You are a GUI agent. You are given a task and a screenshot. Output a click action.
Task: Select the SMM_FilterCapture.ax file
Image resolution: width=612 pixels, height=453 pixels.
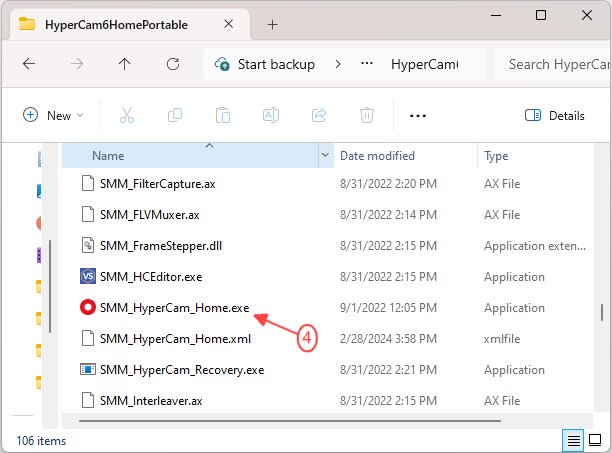click(157, 184)
